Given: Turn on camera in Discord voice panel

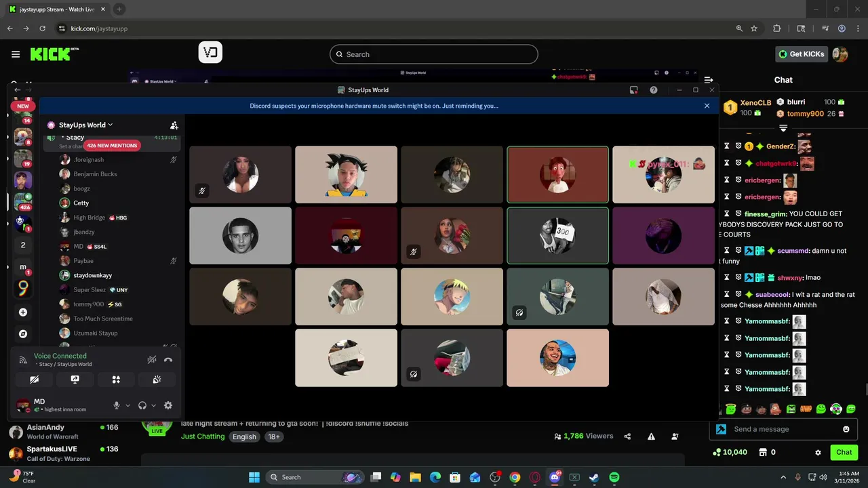Looking at the screenshot, I should tap(35, 380).
